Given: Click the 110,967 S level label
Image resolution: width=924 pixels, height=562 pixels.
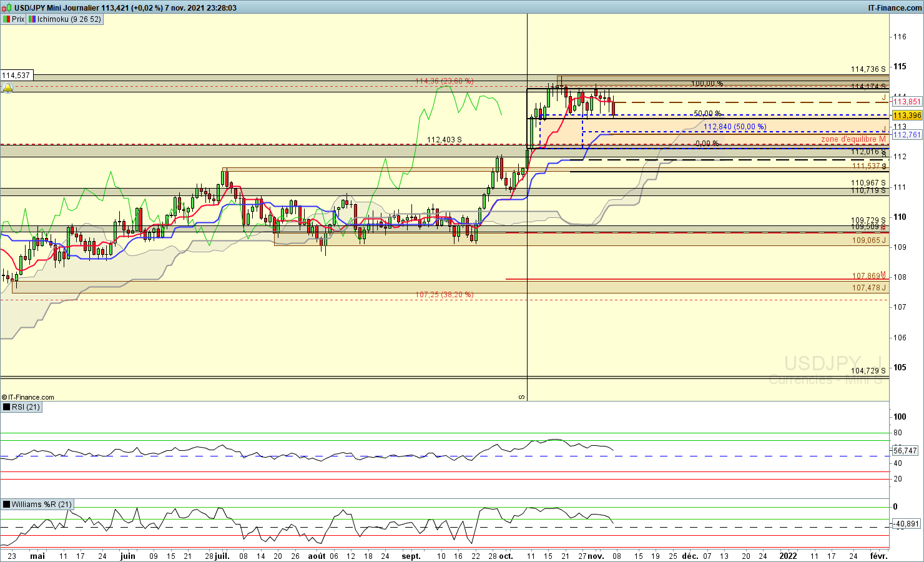Looking at the screenshot, I should pos(868,183).
